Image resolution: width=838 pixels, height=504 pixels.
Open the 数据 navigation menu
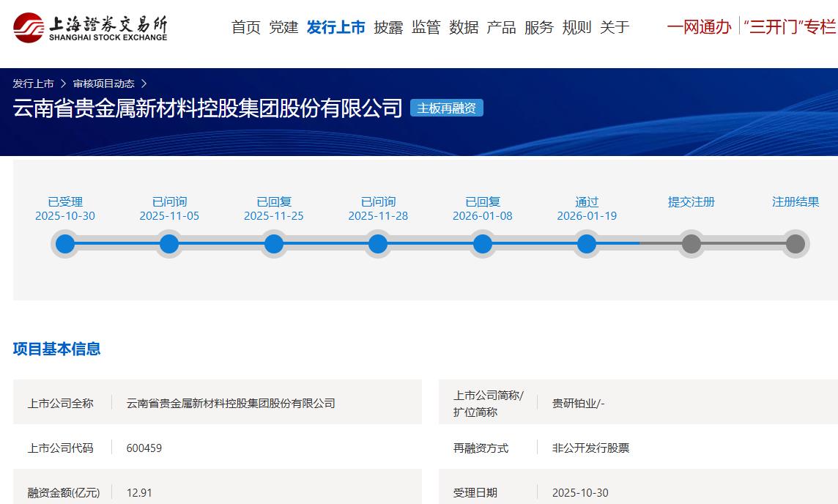click(464, 28)
